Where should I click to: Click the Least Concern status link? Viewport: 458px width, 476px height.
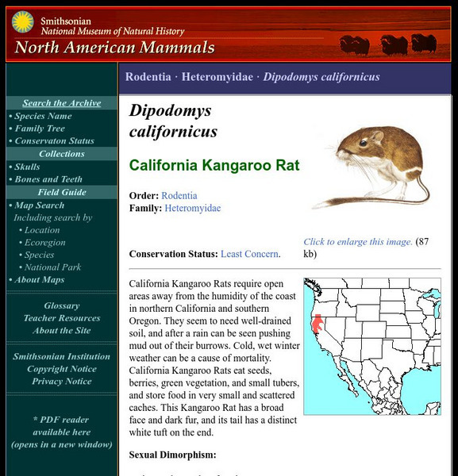(249, 254)
